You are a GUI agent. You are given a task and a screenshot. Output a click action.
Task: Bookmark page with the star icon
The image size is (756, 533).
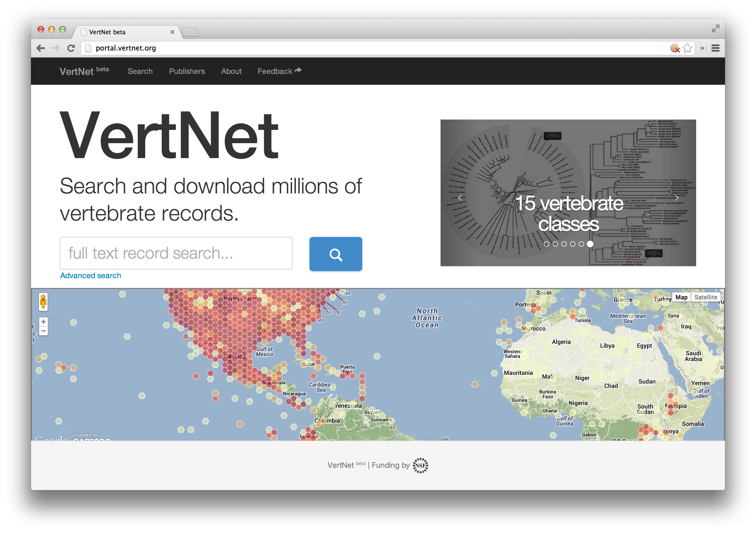click(x=687, y=48)
